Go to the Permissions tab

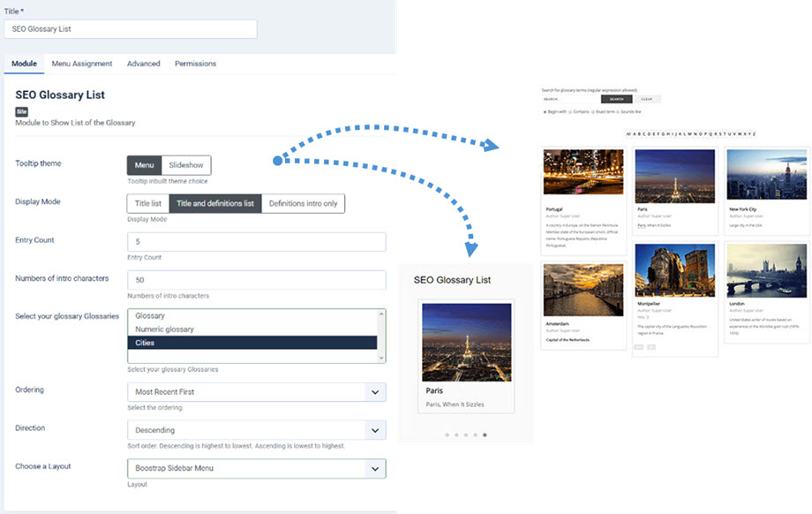[x=195, y=64]
